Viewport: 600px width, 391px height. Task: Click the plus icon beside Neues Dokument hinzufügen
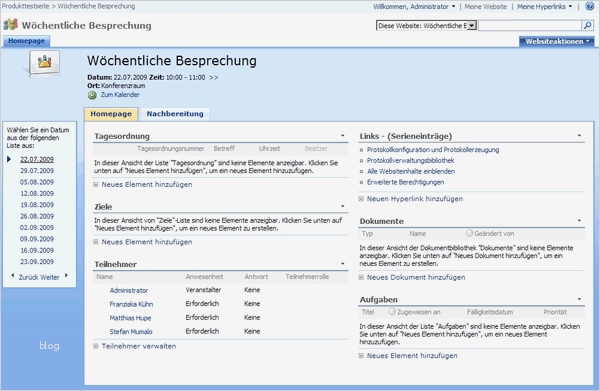361,277
